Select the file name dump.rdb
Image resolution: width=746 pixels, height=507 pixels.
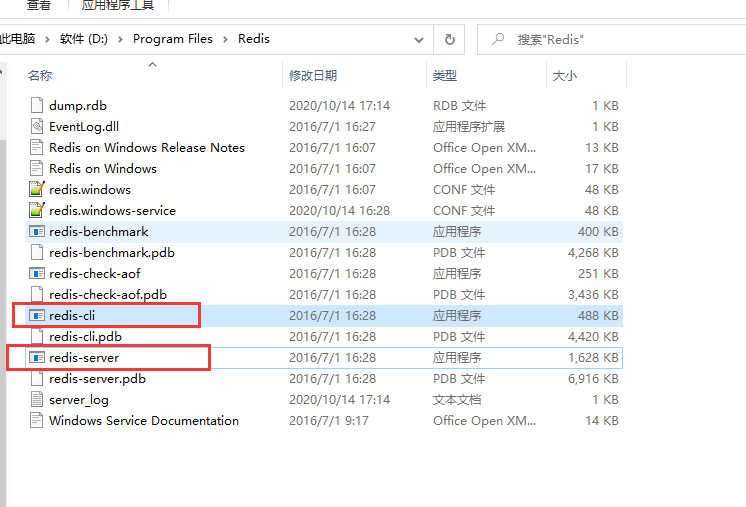pos(78,106)
